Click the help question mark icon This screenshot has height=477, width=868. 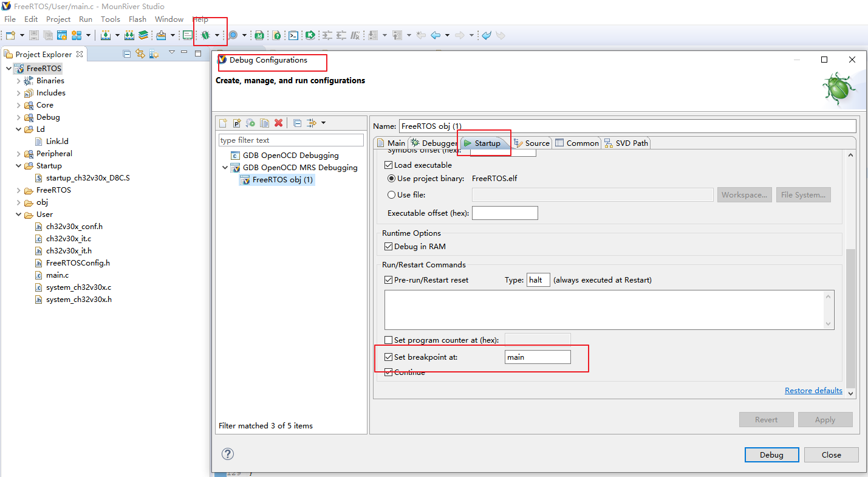(228, 454)
